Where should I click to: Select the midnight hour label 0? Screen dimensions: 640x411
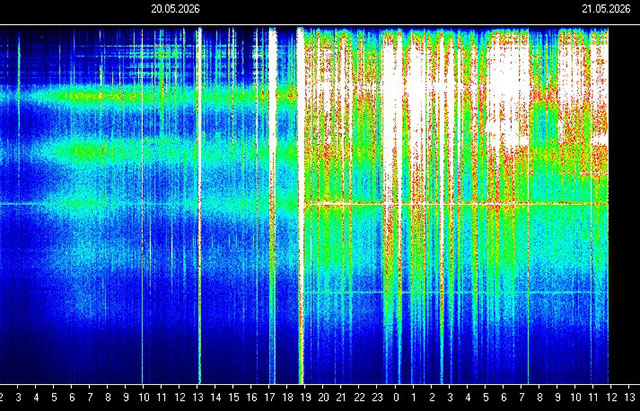(x=396, y=397)
